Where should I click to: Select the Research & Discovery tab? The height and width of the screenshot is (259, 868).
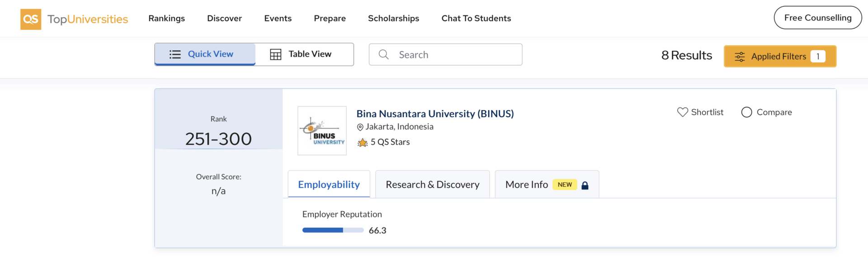(x=433, y=184)
